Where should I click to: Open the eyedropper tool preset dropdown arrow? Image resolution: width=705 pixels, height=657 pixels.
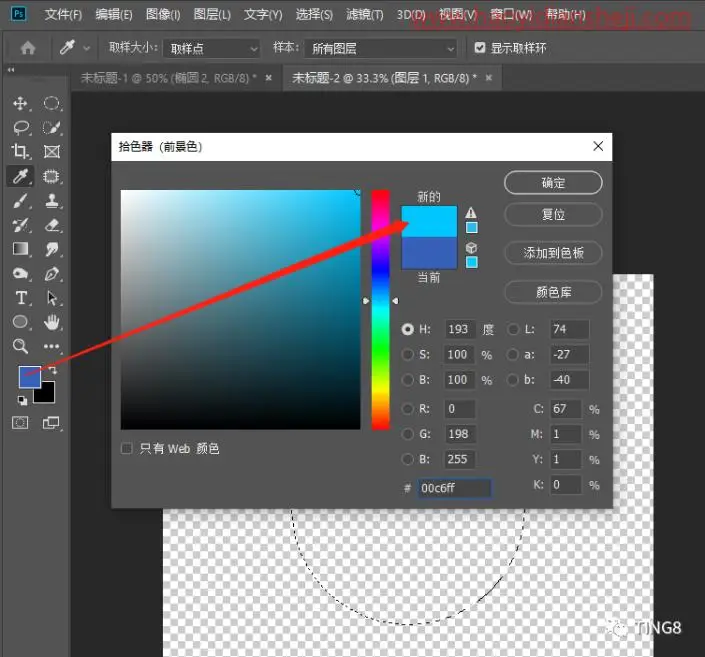pyautogui.click(x=87, y=48)
